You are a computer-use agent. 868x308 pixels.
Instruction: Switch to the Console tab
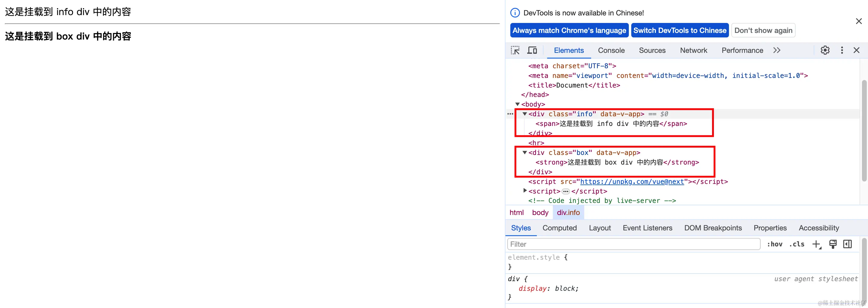click(611, 50)
